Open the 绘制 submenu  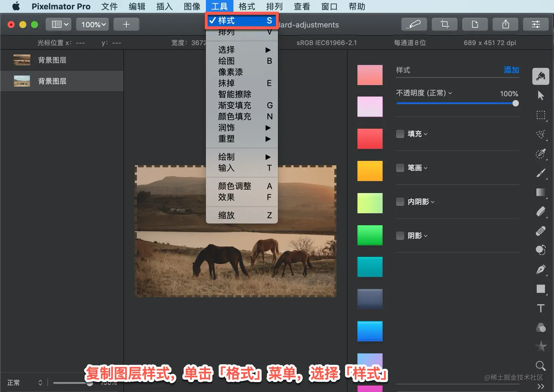[x=242, y=157]
